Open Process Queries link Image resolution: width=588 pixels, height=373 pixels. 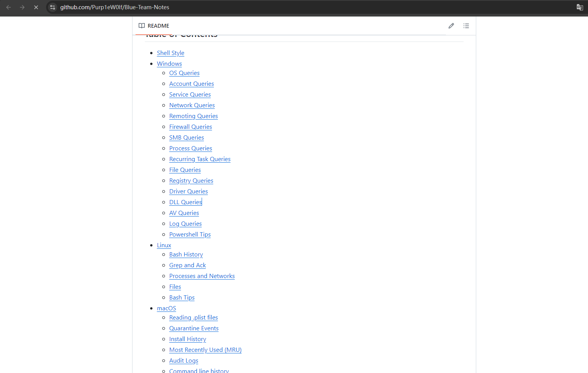[190, 148]
